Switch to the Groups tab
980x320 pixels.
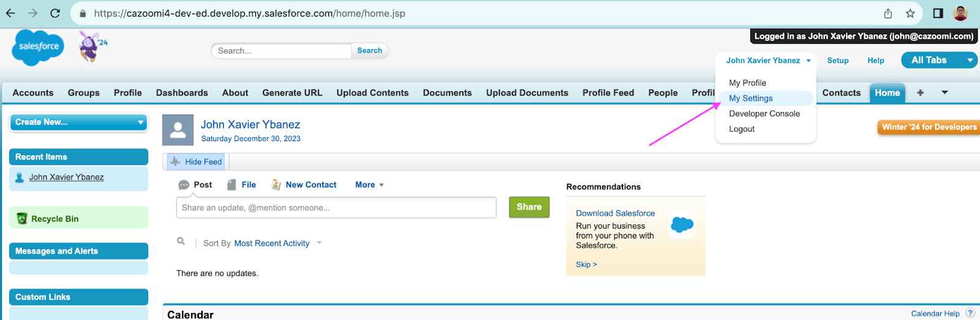(x=84, y=93)
